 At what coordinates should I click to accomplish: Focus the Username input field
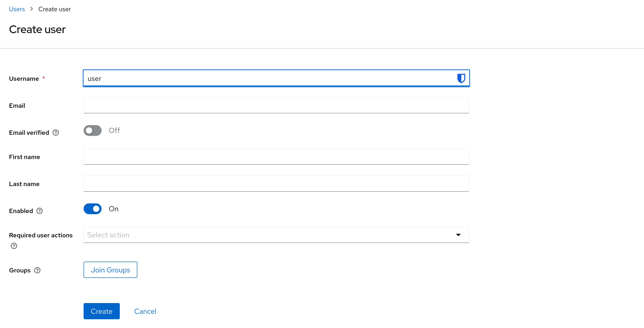[276, 78]
